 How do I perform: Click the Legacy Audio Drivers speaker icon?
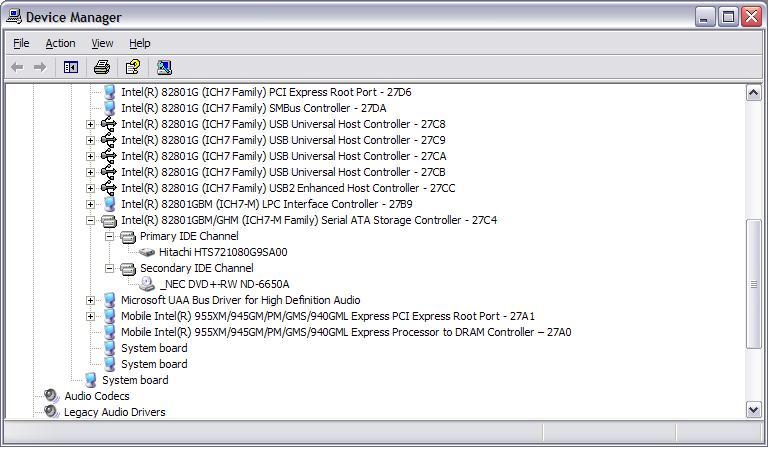coord(51,411)
